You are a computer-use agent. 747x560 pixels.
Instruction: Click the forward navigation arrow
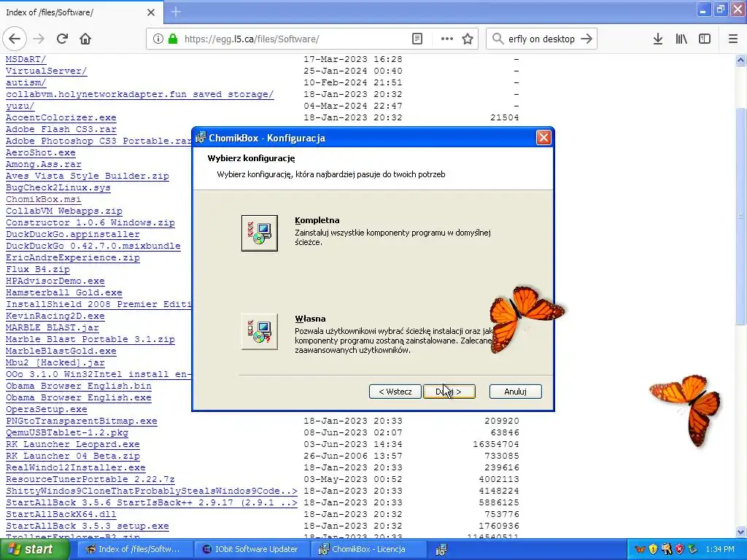click(x=39, y=39)
